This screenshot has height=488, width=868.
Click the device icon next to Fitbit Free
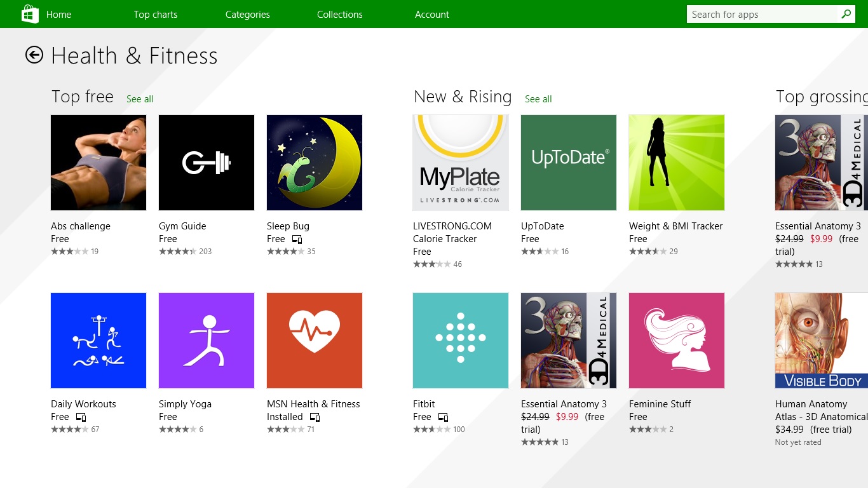click(x=443, y=417)
